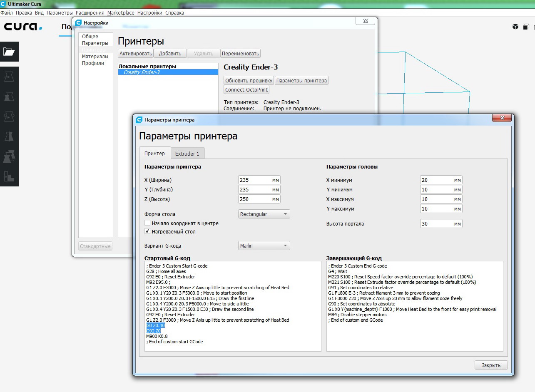Screen dimensions: 535x392
Task: Click '; End of custom end GCode' line
Action: [356, 320]
